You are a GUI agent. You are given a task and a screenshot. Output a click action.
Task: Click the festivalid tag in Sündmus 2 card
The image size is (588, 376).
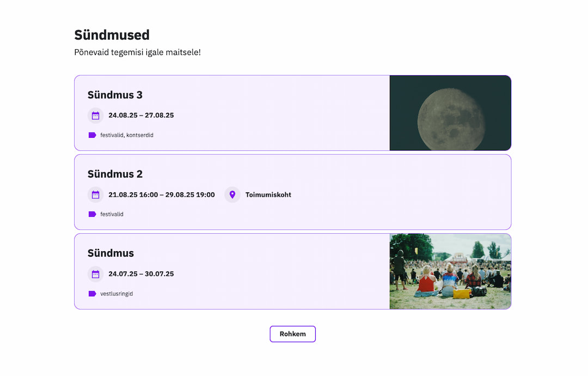coord(112,214)
